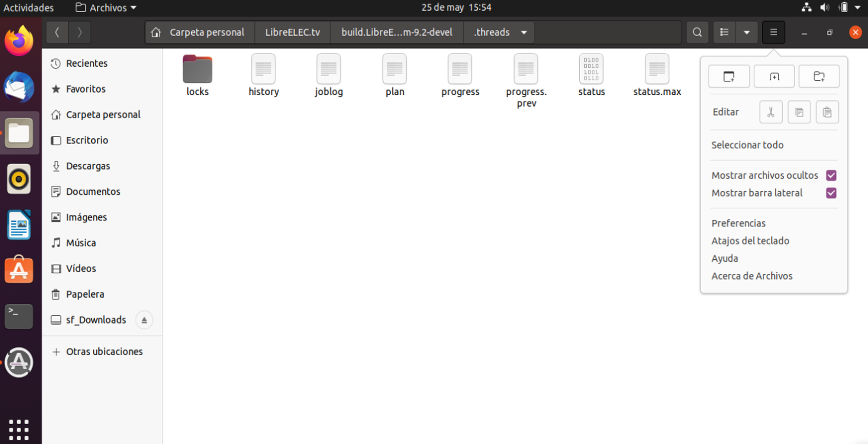This screenshot has height=444, width=868.
Task: Launch Firefox from the dock
Action: coord(19,41)
